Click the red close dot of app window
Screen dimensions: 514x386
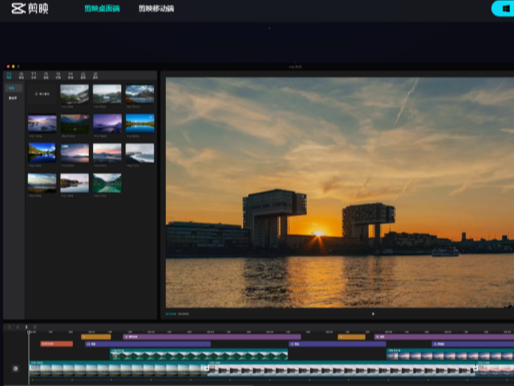pos(8,67)
